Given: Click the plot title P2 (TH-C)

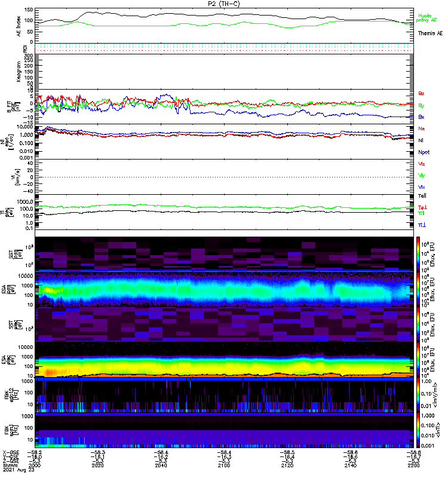Looking at the screenshot, I should (x=223, y=4).
